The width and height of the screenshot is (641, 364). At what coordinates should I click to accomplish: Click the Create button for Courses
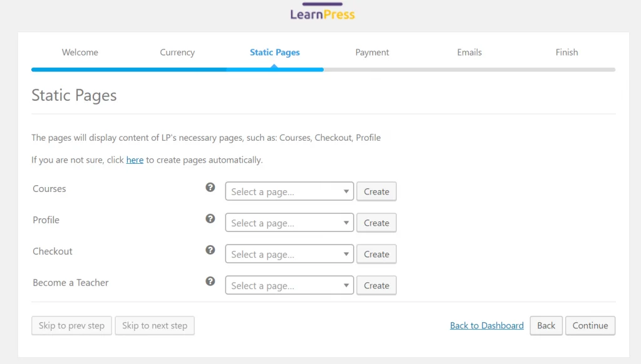point(376,191)
